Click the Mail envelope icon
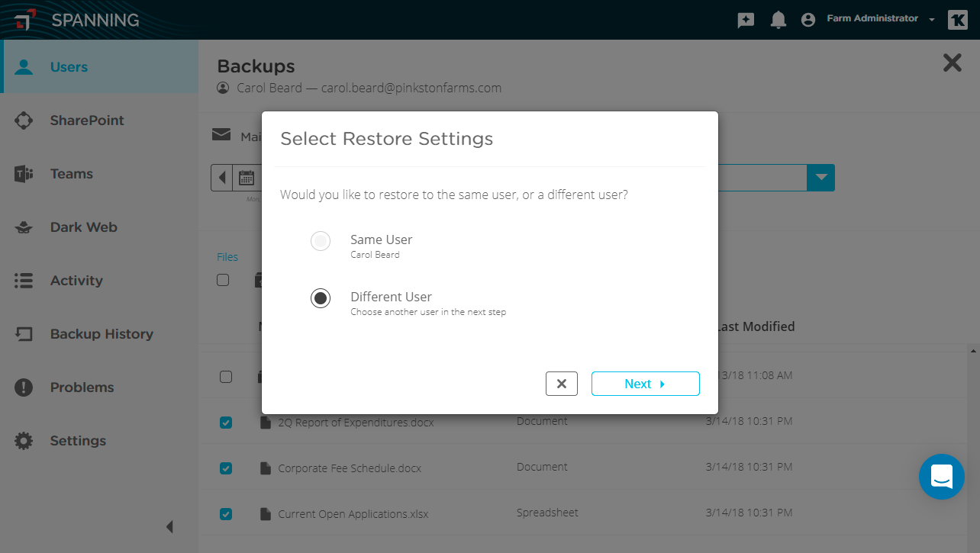Screen dimensions: 980x553 pos(221,135)
